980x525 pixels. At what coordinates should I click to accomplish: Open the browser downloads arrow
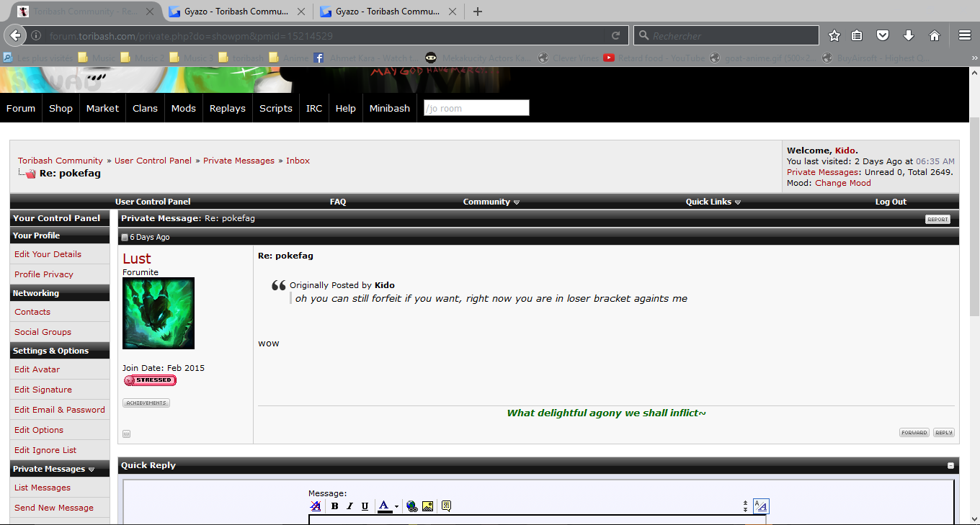click(x=909, y=35)
